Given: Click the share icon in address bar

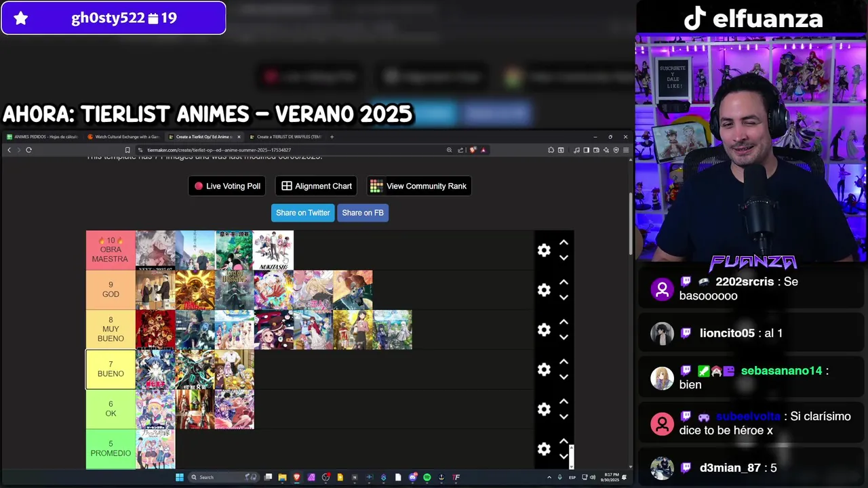Looking at the screenshot, I should click(x=460, y=150).
